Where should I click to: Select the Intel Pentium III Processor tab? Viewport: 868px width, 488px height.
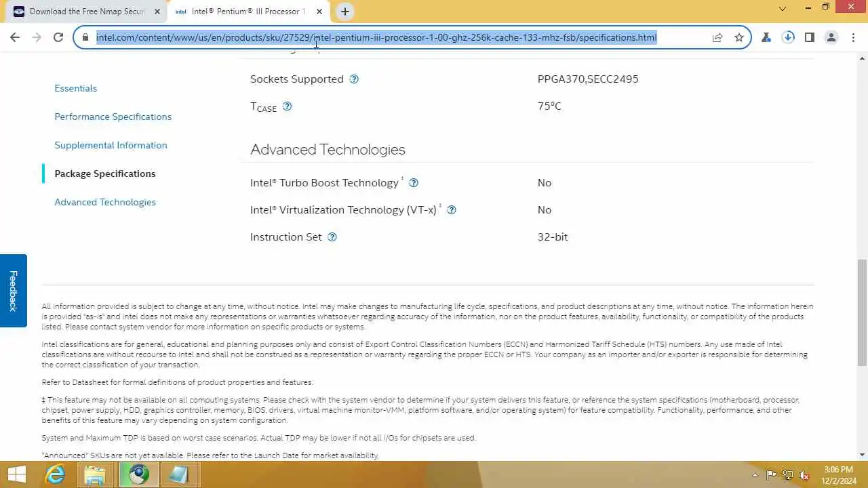coord(248,12)
